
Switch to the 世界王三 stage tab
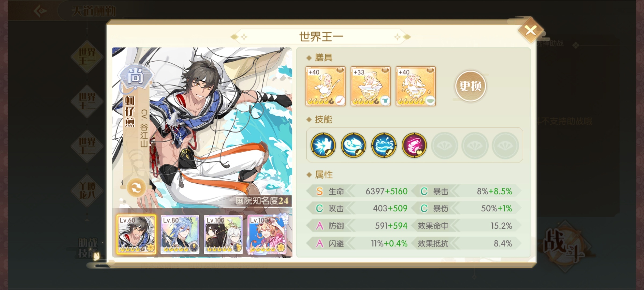click(x=87, y=146)
